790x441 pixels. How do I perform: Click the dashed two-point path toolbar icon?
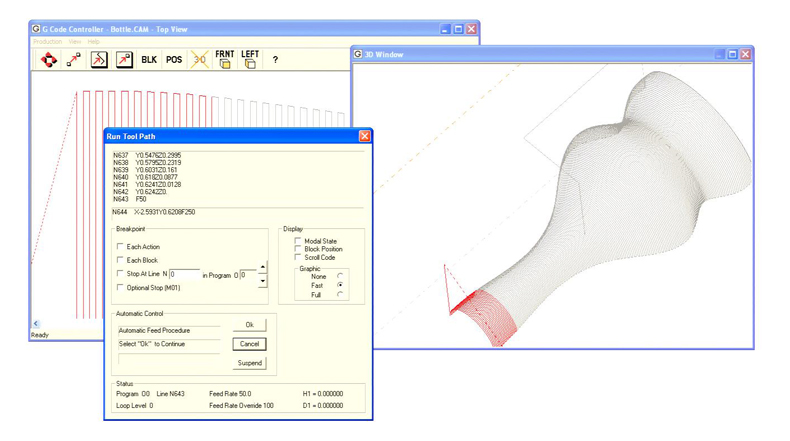74,60
